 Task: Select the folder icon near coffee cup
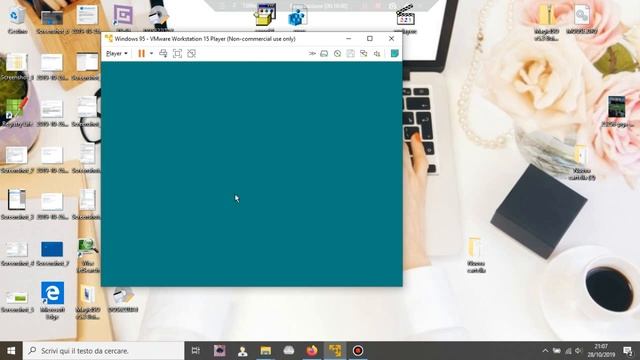pos(476,255)
